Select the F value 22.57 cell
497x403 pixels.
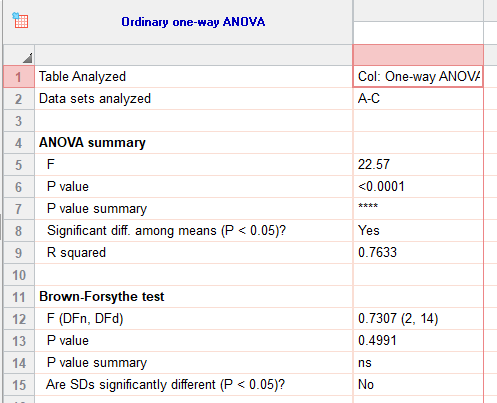click(x=418, y=165)
